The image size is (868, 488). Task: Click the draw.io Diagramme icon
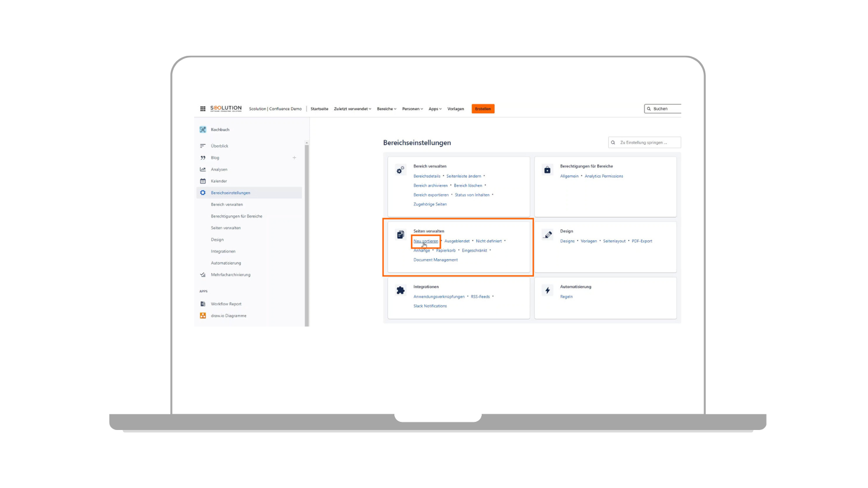[203, 316]
